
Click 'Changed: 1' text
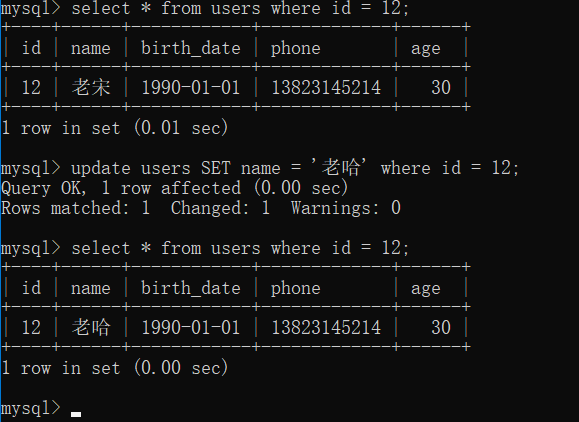tap(220, 208)
